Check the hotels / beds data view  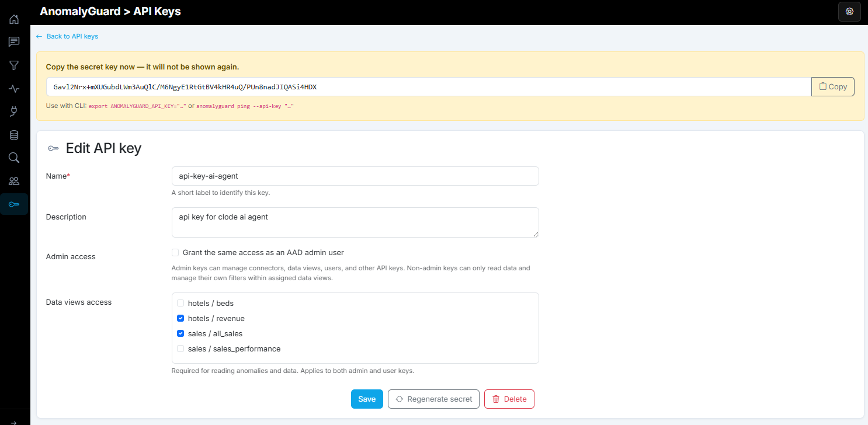point(180,304)
